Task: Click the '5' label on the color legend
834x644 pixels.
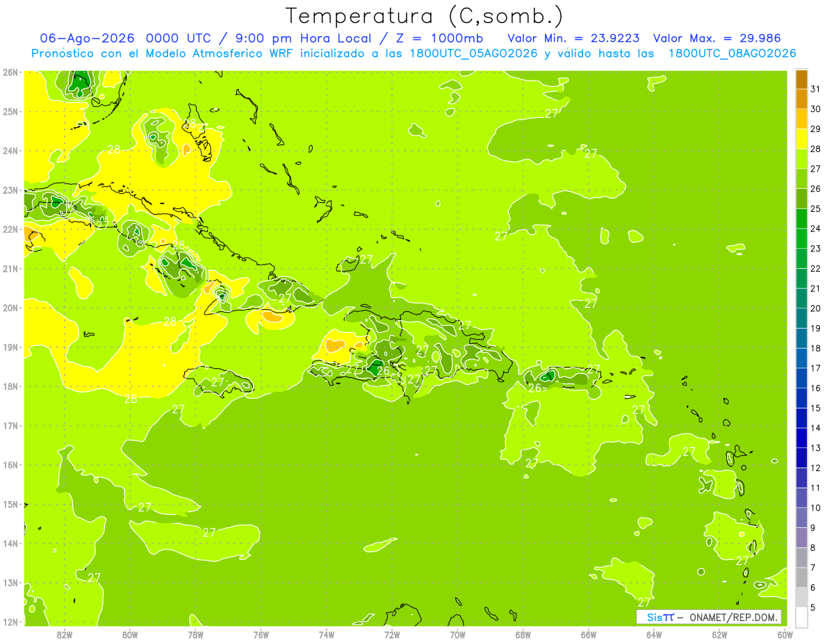Action: pos(813,607)
